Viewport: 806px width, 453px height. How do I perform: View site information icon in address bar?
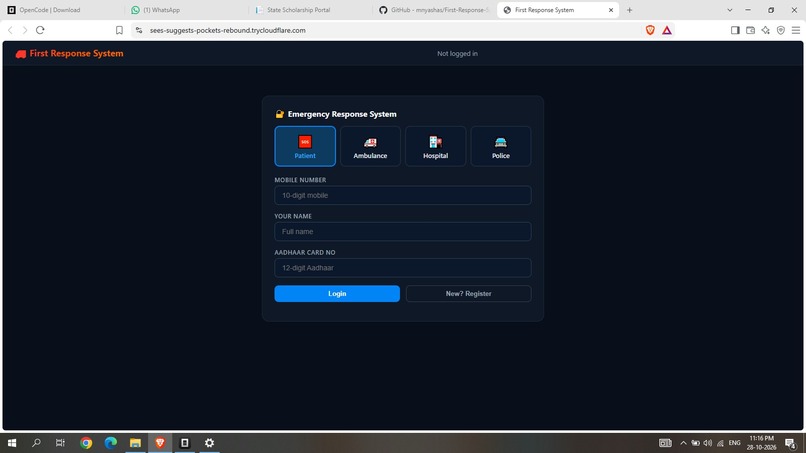pyautogui.click(x=139, y=30)
